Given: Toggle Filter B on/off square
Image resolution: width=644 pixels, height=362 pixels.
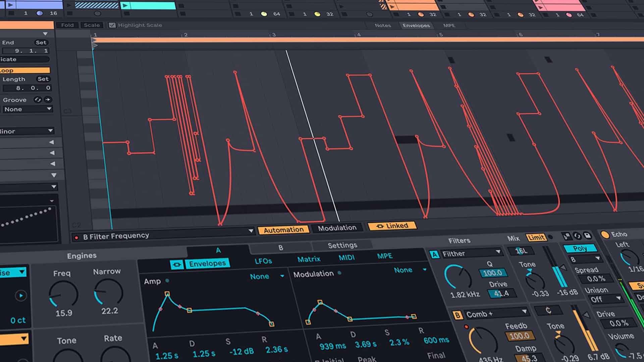Looking at the screenshot, I should [x=457, y=315].
